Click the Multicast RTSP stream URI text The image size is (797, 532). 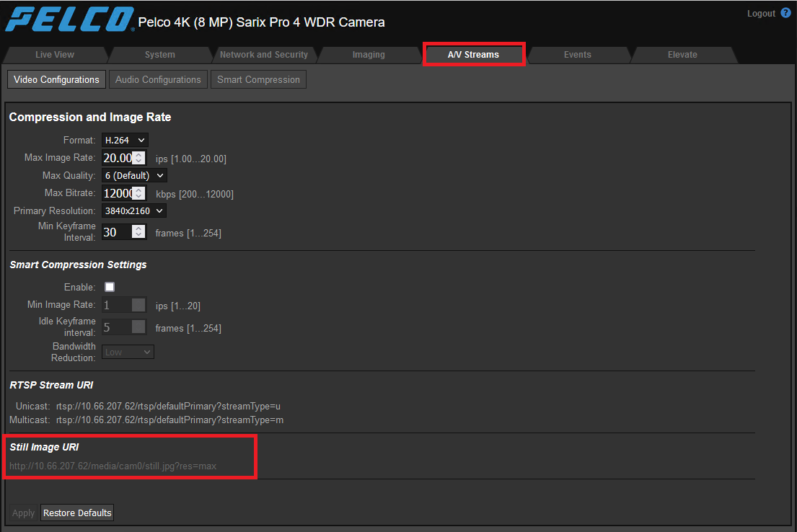pyautogui.click(x=169, y=420)
